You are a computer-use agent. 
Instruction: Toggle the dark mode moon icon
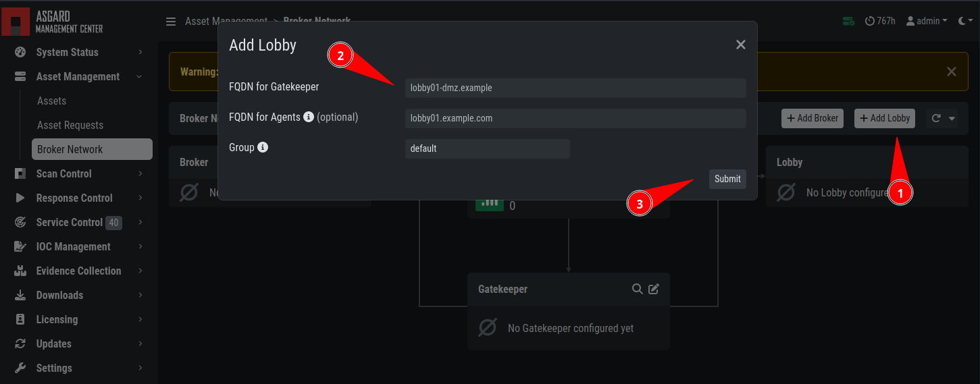pos(962,21)
